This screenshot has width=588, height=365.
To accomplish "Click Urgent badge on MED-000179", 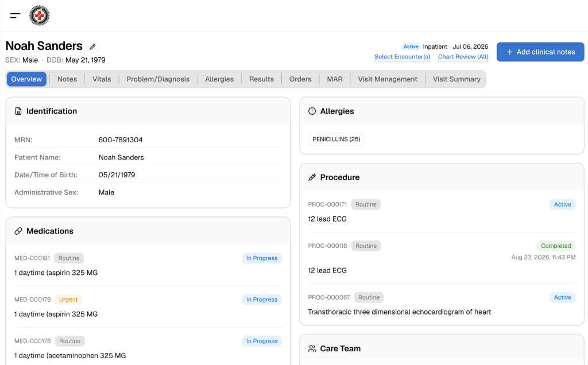I will [68, 300].
